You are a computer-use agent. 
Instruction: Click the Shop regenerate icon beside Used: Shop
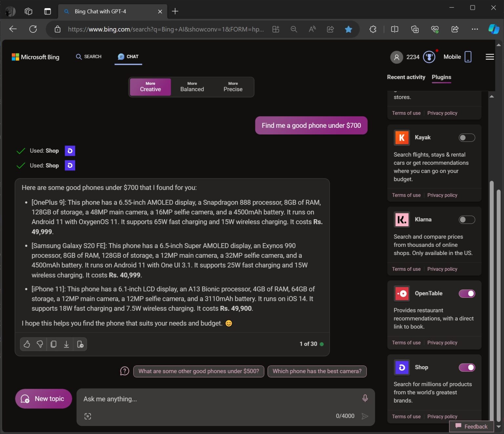(70, 151)
